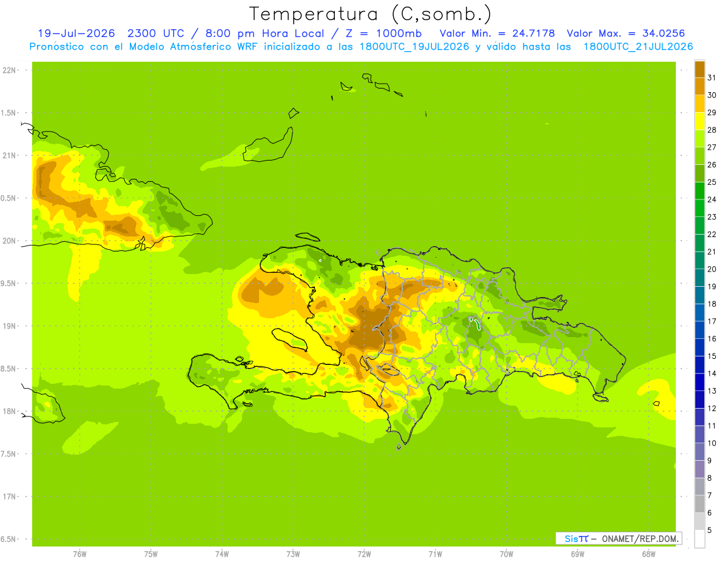The width and height of the screenshot is (728, 562).
Task: Click the '1.5N' latitude axis label
Action: pyautogui.click(x=9, y=113)
